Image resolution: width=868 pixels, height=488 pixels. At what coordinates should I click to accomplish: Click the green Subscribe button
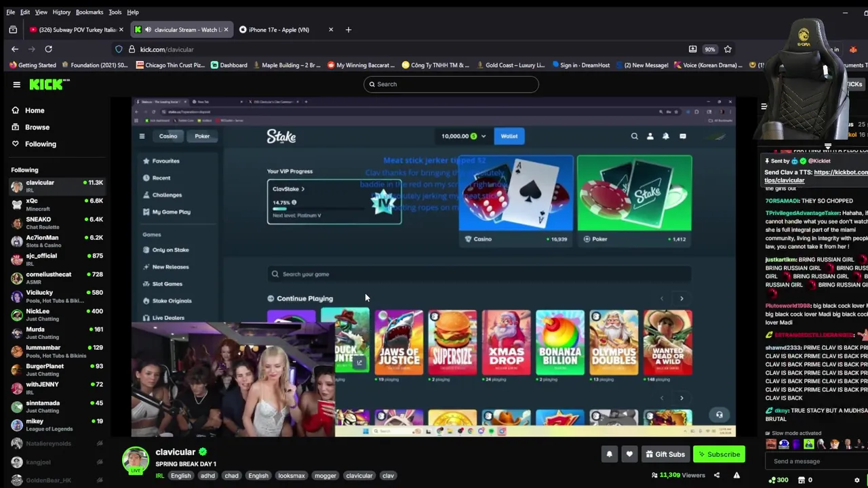pos(719,454)
